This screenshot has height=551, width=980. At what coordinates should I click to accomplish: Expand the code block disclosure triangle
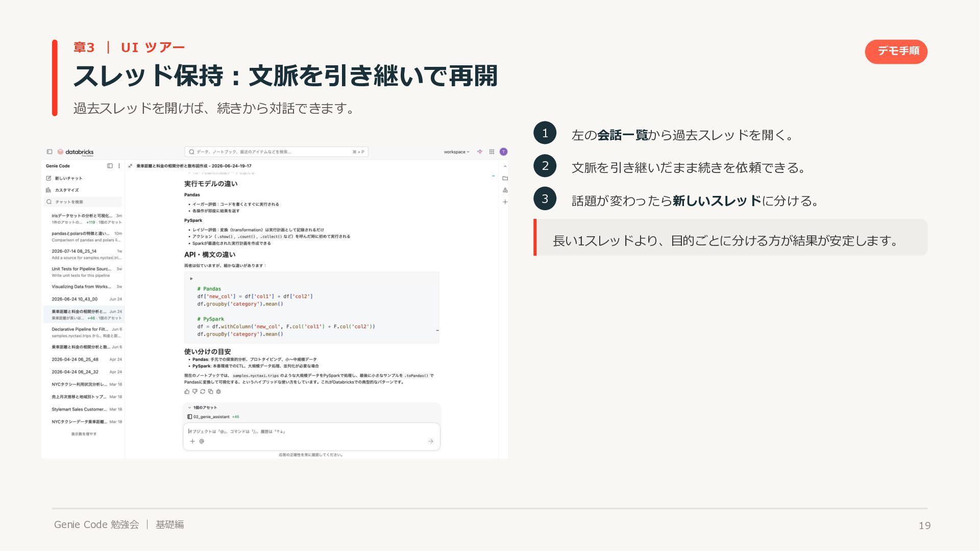191,279
